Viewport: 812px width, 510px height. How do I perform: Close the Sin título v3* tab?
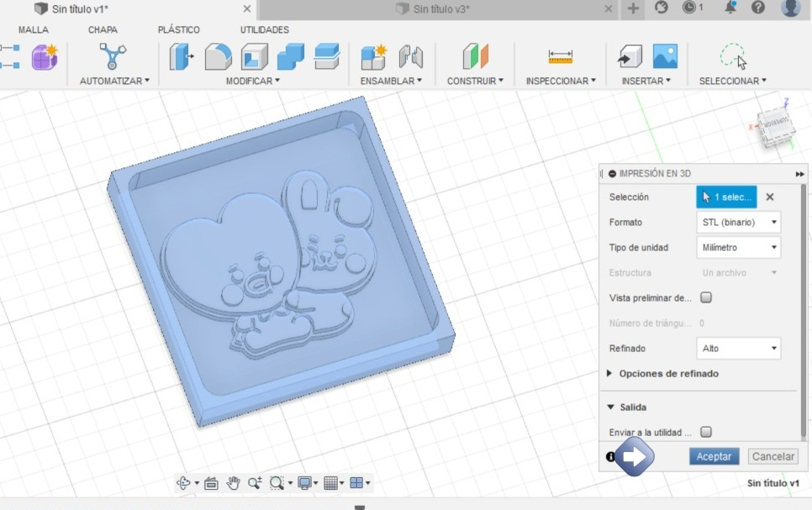[609, 8]
